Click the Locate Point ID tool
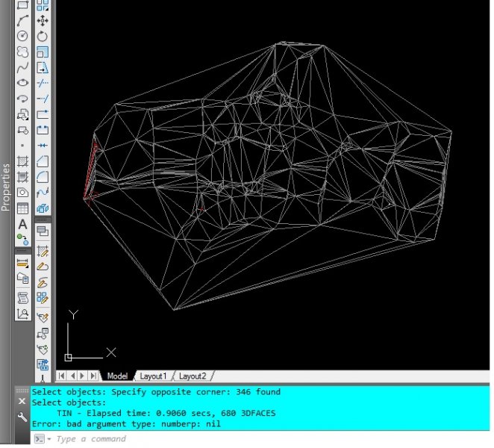This screenshot has height=448, width=494. [22, 314]
